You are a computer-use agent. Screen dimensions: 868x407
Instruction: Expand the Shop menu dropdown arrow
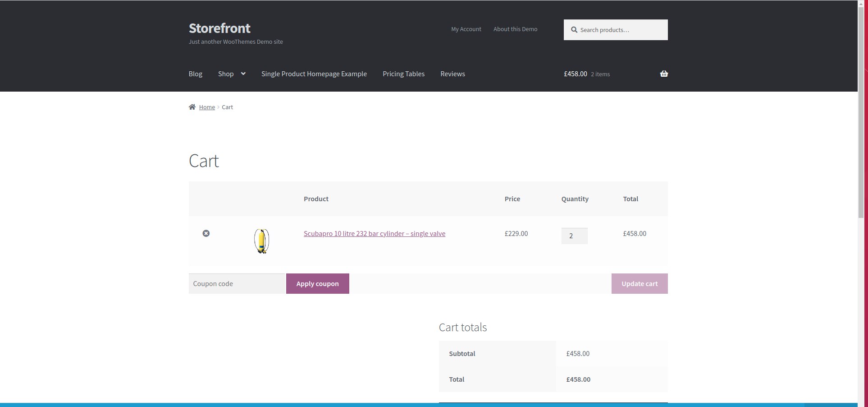coord(243,74)
